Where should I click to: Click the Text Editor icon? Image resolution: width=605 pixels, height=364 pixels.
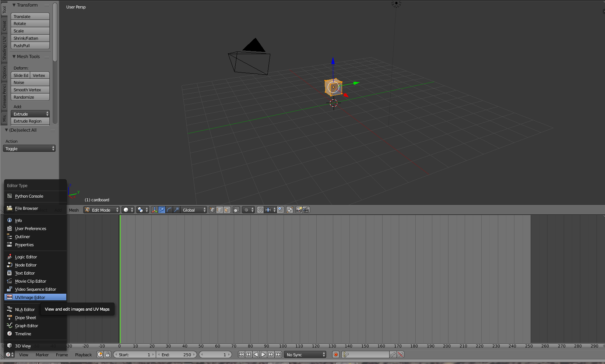click(10, 273)
